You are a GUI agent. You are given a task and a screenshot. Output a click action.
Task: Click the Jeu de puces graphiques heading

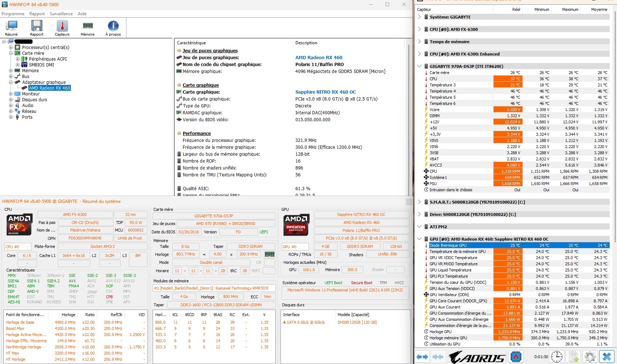(x=210, y=51)
